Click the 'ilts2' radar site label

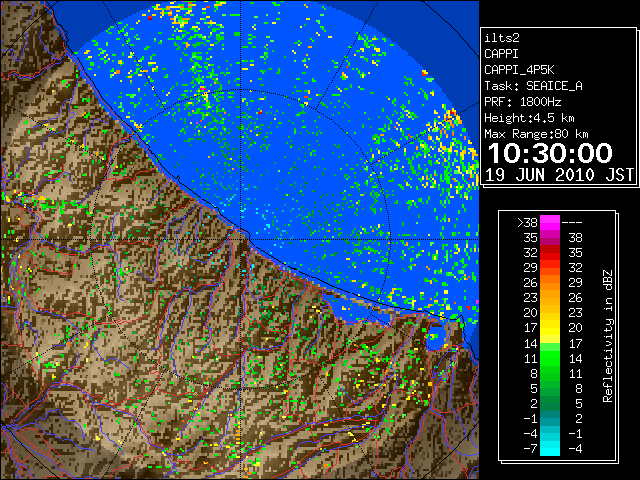coord(502,38)
